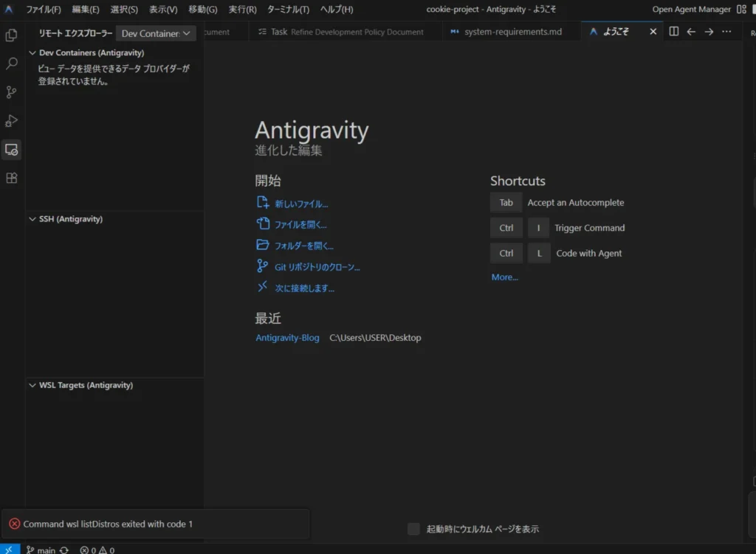This screenshot has height=554, width=756.
Task: Close the ようこそ tab
Action: pos(653,31)
